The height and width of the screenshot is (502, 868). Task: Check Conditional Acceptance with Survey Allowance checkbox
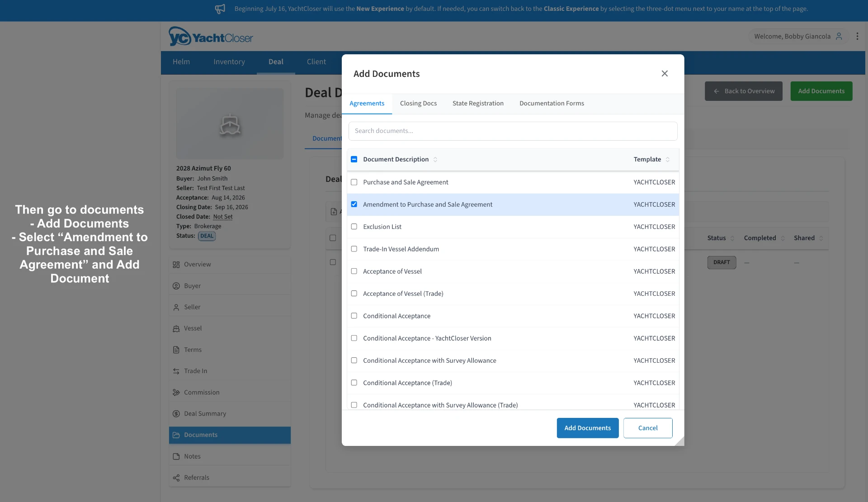click(354, 360)
